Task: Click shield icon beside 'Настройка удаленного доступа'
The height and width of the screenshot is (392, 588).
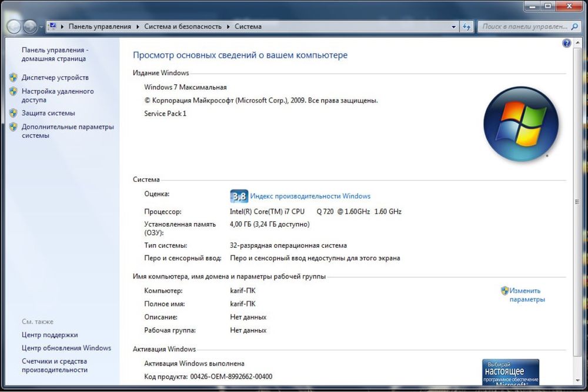Action: pyautogui.click(x=13, y=91)
